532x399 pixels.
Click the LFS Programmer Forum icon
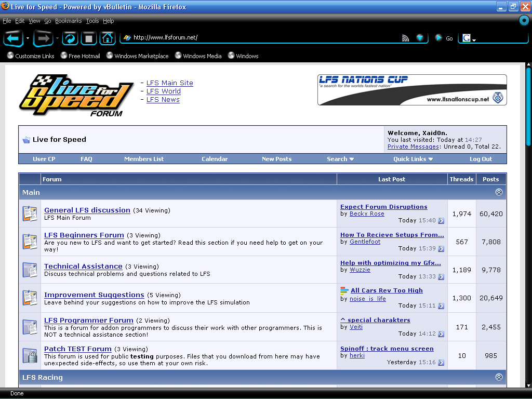[x=30, y=327]
